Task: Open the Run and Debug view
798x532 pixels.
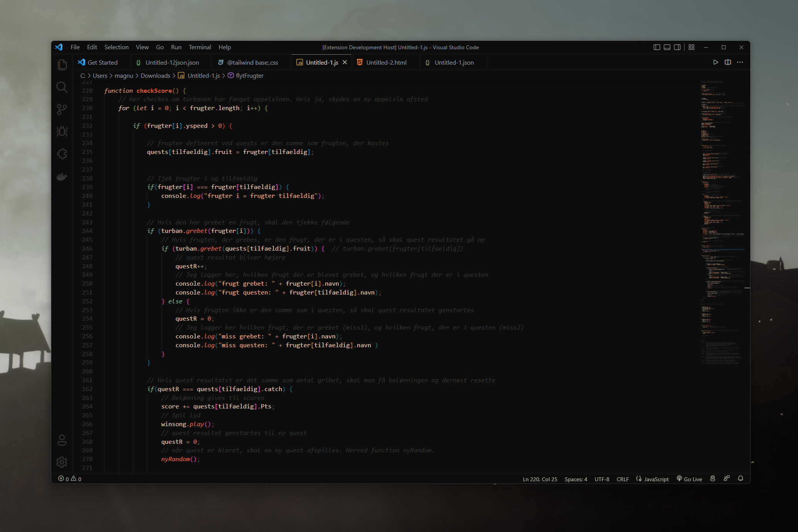Action: pyautogui.click(x=62, y=132)
